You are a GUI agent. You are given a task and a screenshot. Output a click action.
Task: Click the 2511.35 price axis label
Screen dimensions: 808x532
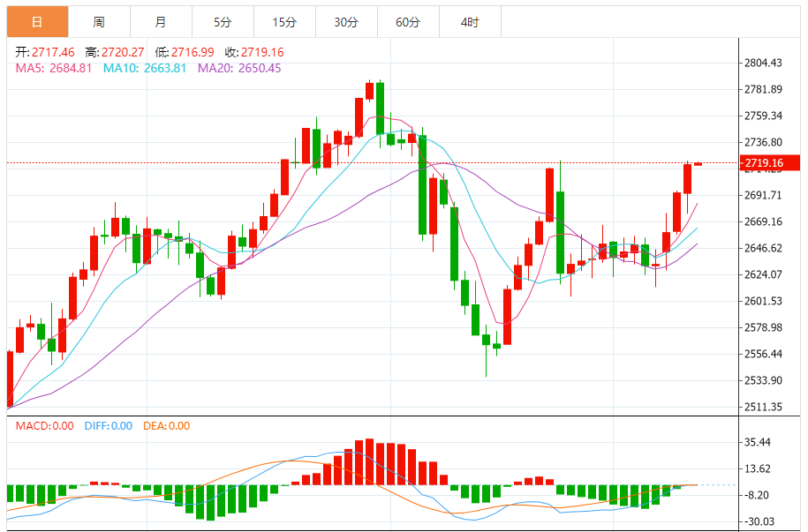763,407
